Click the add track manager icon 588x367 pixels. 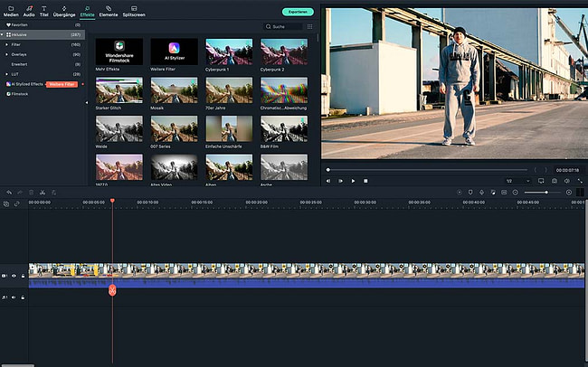tap(6, 204)
